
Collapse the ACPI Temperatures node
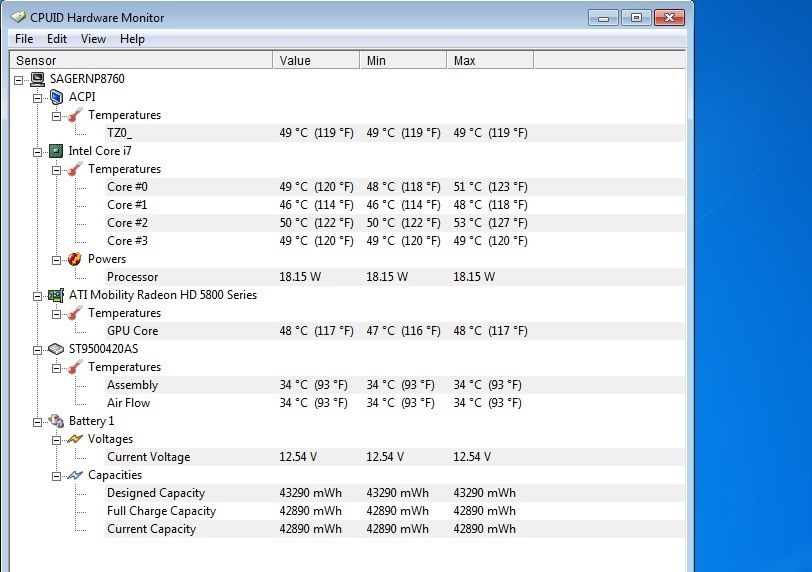(x=56, y=116)
